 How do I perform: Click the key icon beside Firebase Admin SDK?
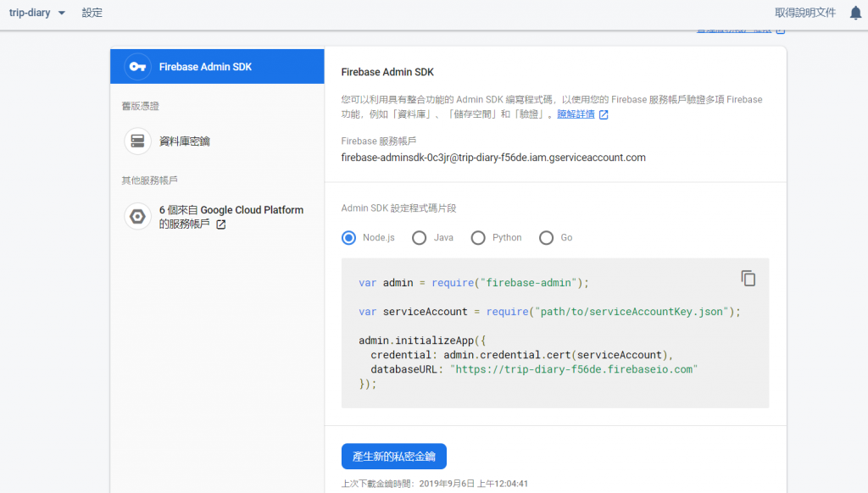tap(137, 67)
